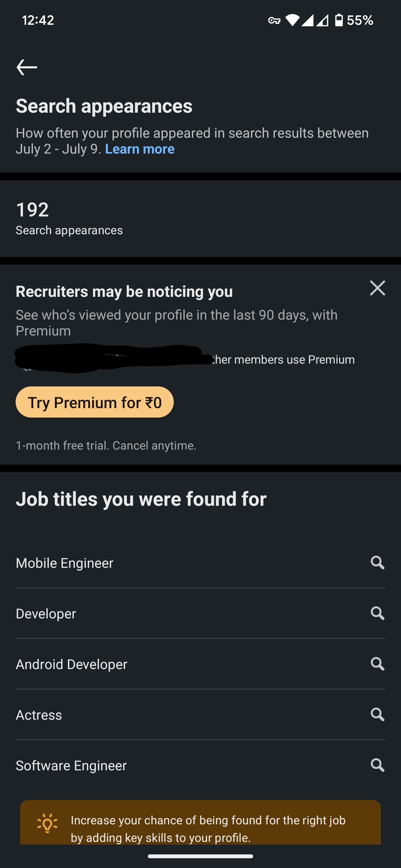Tap the add key skills tip banner

tap(200, 822)
